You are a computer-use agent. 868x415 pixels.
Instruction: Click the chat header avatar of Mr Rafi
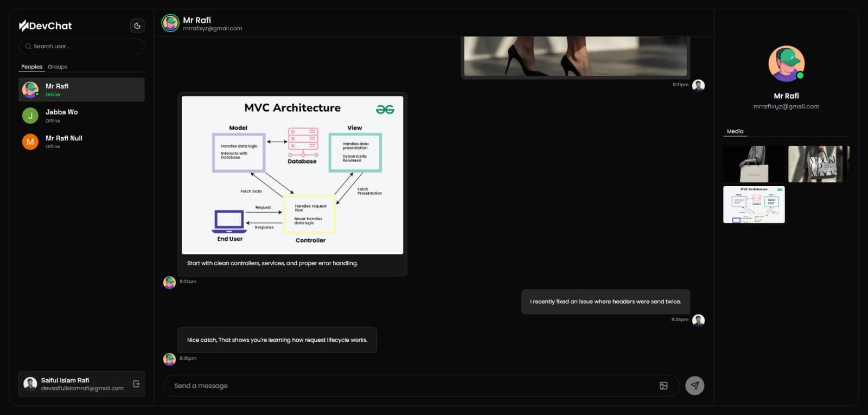pos(170,23)
